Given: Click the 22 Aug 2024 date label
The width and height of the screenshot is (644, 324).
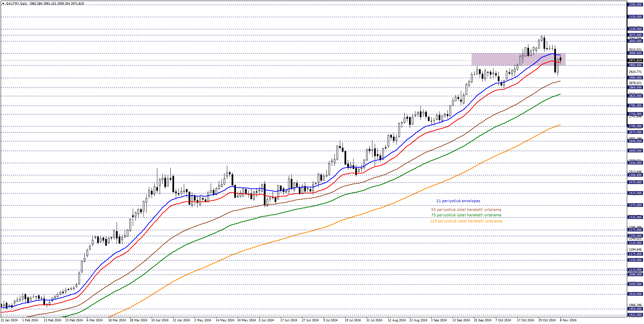Looking at the screenshot, I should [418, 320].
